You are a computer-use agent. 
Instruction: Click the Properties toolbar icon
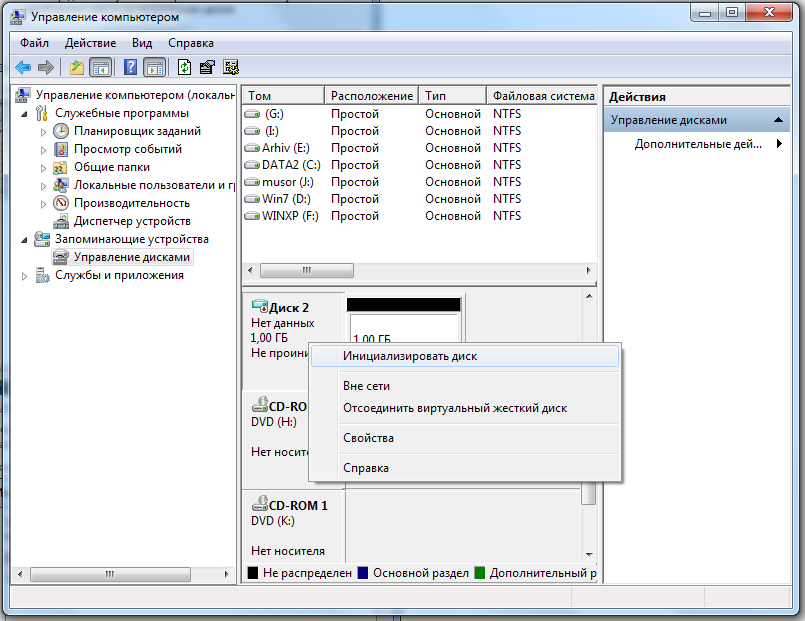click(207, 67)
